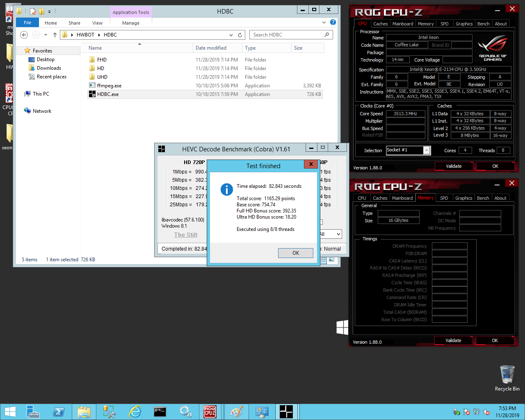Switch to Mainboard tab in top CPU-Z window
Viewport: 525px width, 420px height.
click(403, 24)
